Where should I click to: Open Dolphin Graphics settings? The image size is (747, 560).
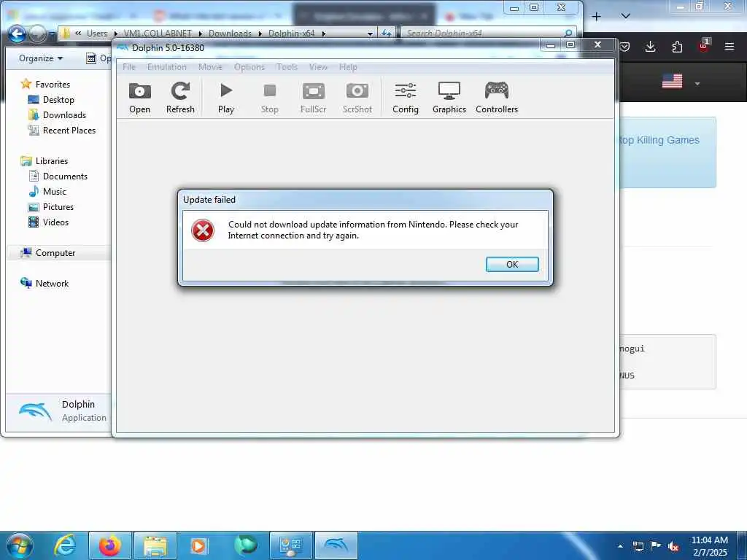(x=449, y=98)
